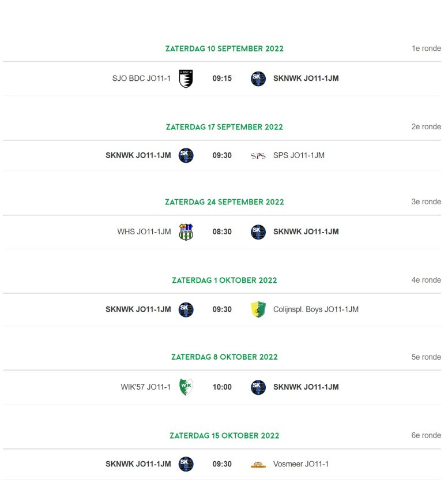
Task: Click SKNWK logo in the 8 October match
Action: click(x=258, y=387)
